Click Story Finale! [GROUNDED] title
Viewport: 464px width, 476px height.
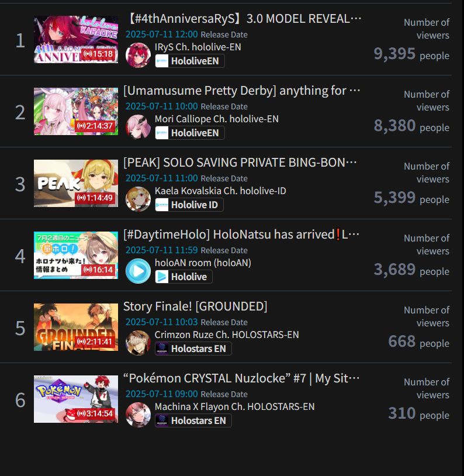coord(195,306)
